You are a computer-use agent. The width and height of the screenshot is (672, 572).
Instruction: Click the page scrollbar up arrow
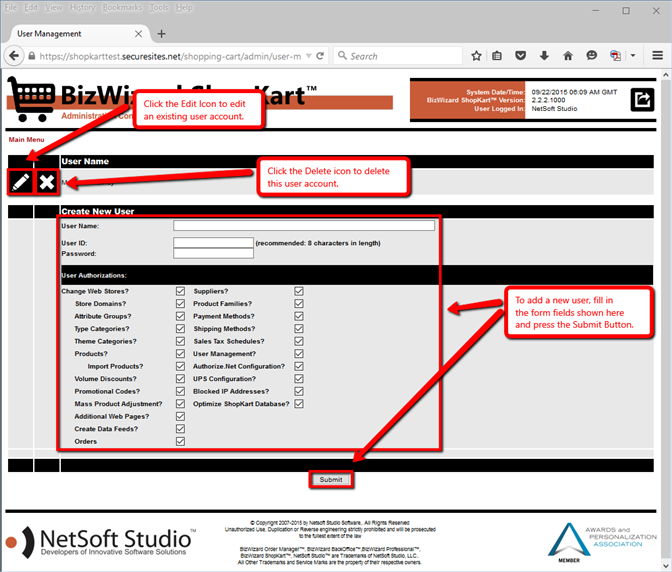pos(666,75)
